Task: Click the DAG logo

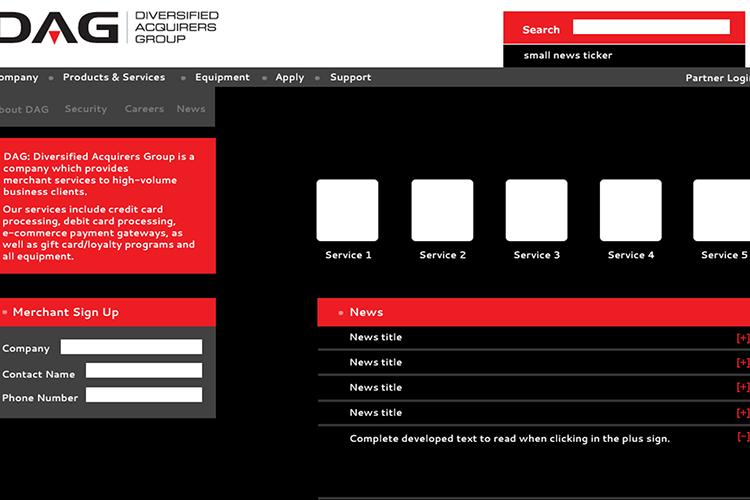Action: pos(59,27)
